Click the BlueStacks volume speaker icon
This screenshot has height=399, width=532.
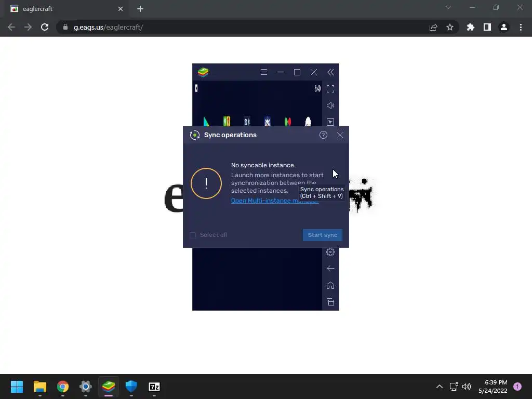pos(330,105)
